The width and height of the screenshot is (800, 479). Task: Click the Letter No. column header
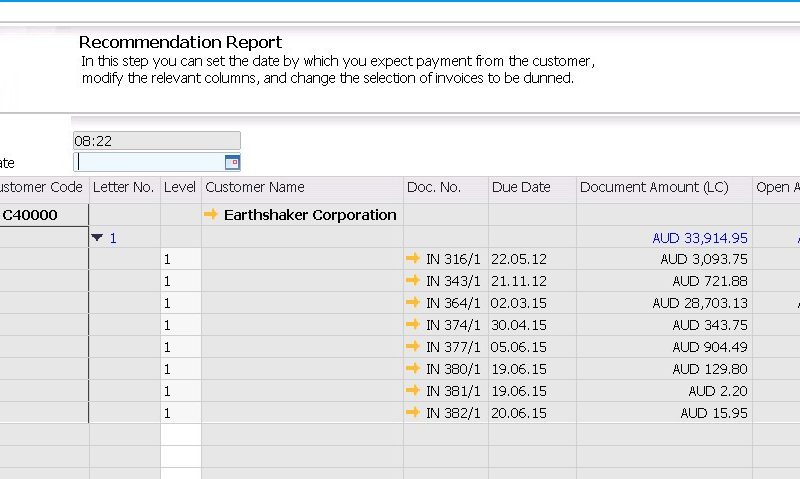(x=125, y=187)
